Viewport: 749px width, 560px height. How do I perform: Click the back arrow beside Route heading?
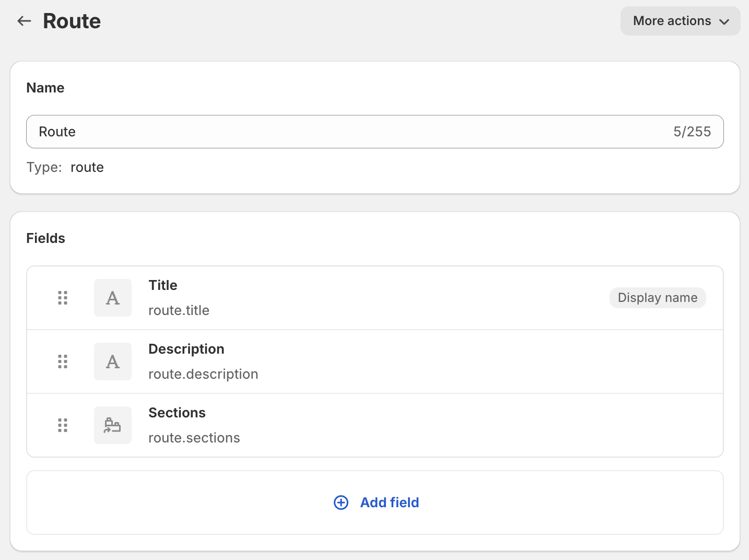[x=24, y=21]
